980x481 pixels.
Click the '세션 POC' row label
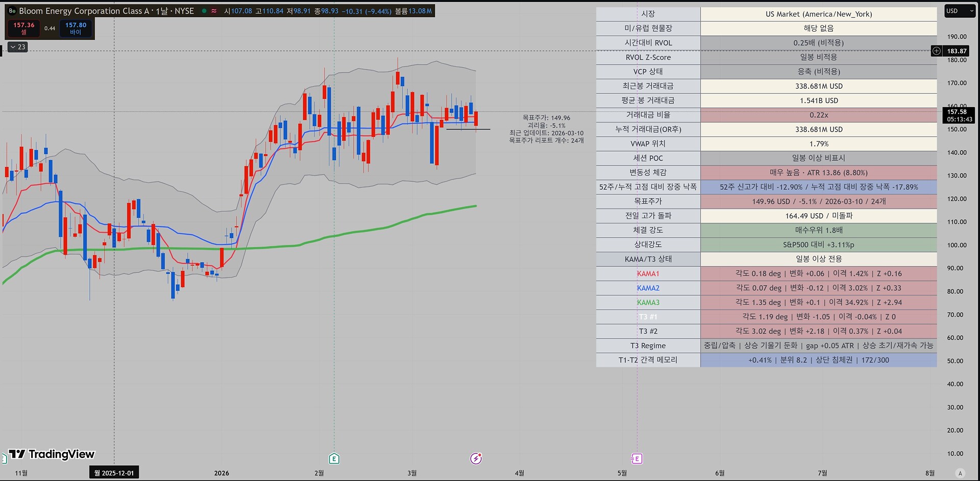pos(648,158)
